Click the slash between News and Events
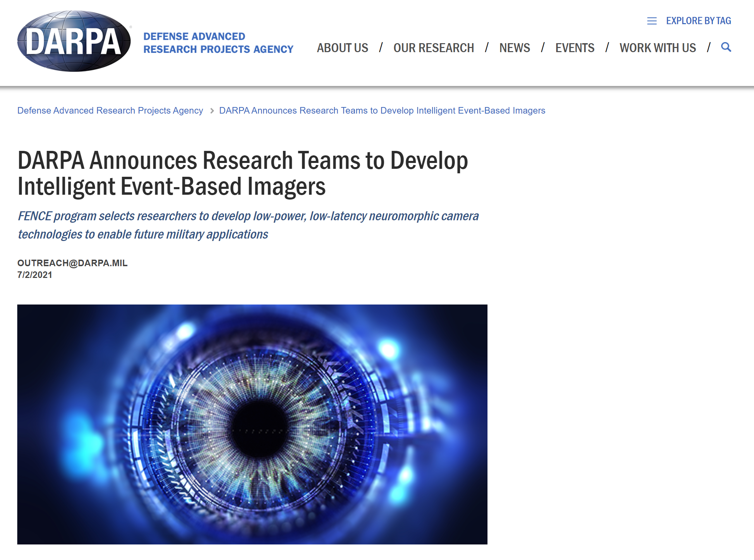754x560 pixels. pyautogui.click(x=542, y=48)
